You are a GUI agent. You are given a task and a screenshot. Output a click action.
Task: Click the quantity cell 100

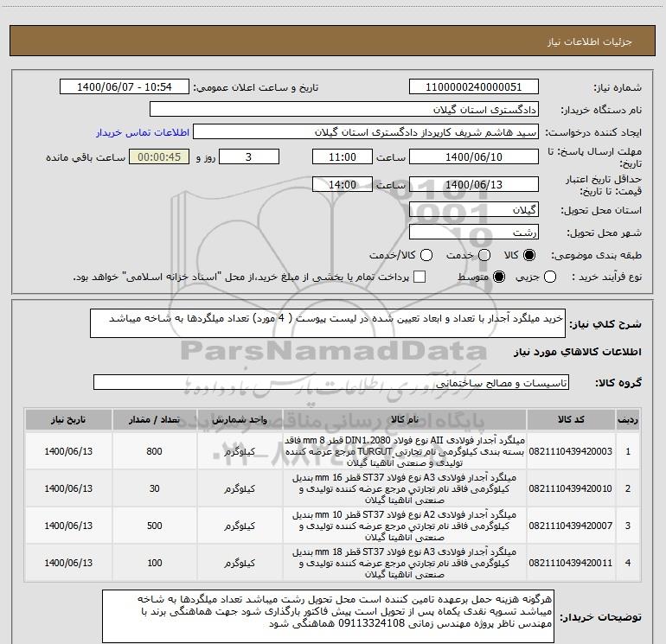pyautogui.click(x=154, y=563)
